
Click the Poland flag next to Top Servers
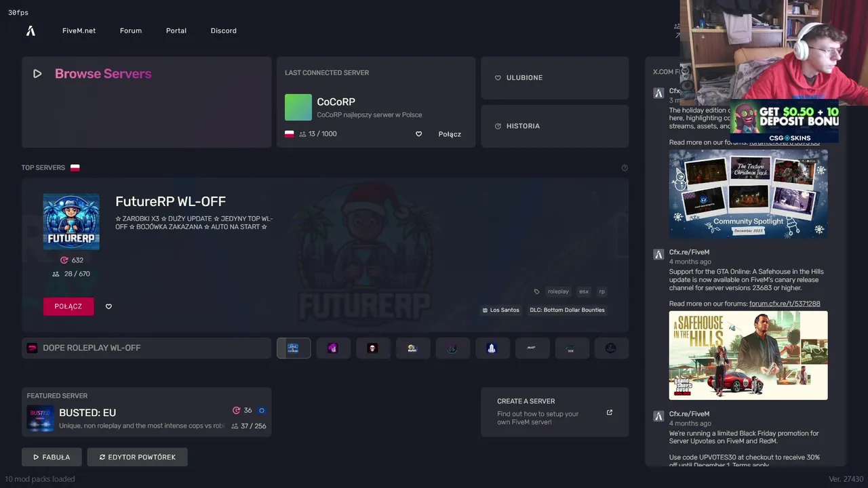(x=75, y=167)
